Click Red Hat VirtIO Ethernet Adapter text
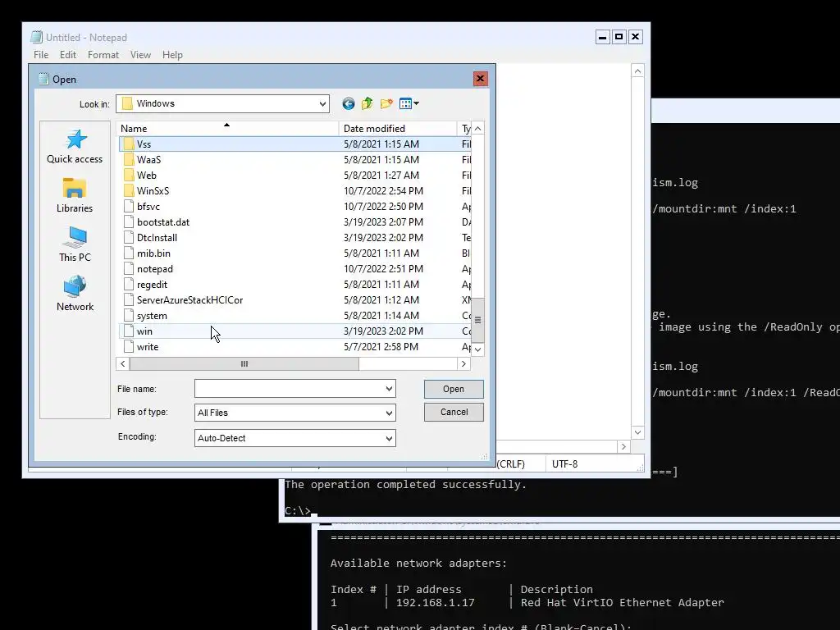This screenshot has width=840, height=630. (622, 603)
